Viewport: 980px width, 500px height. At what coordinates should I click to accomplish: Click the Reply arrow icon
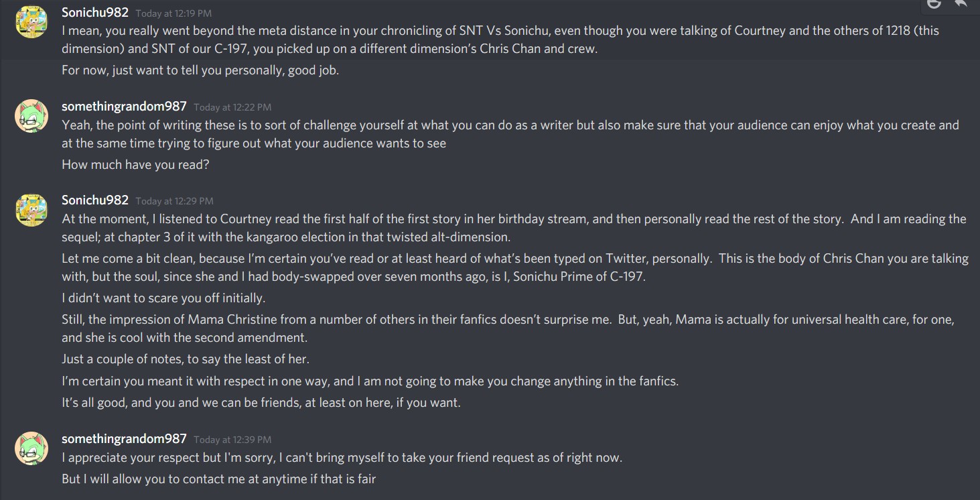point(961,3)
